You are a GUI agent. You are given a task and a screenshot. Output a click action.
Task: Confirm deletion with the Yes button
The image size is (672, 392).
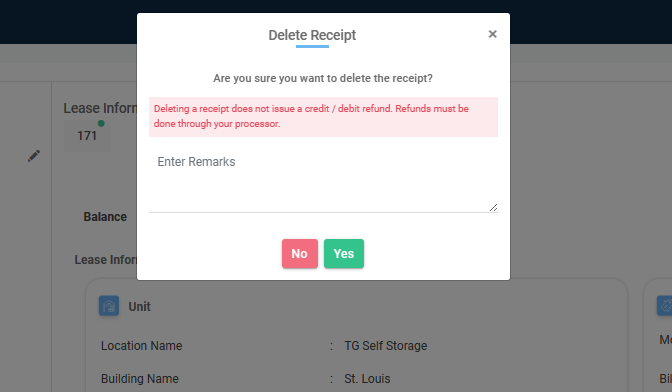tap(344, 254)
